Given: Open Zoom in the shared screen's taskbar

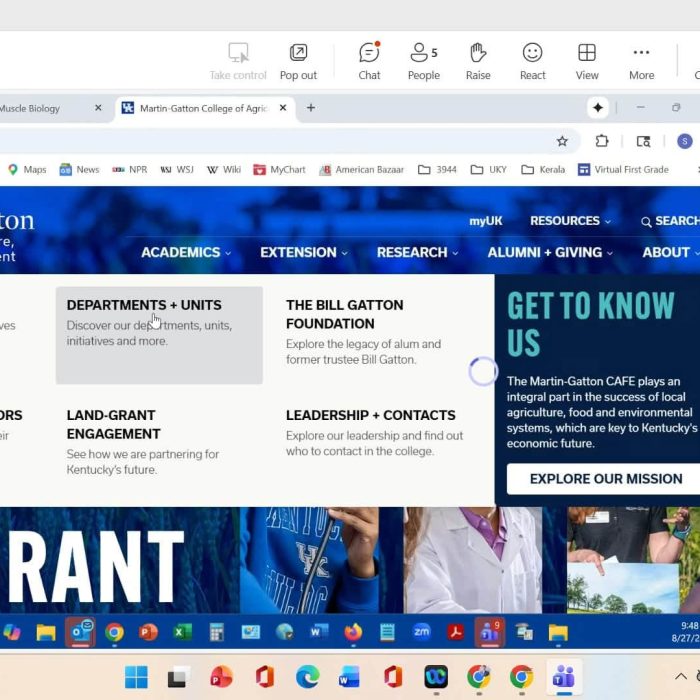Looking at the screenshot, I should pyautogui.click(x=421, y=632).
